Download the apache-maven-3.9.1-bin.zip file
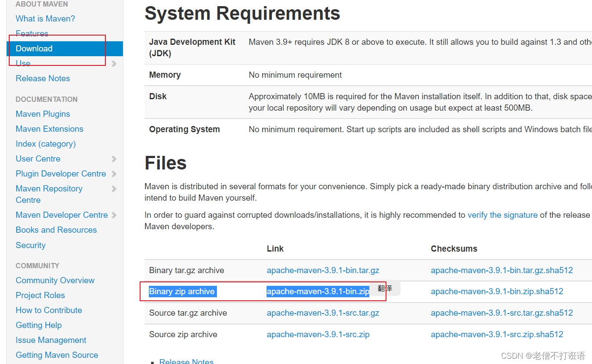 coord(318,291)
